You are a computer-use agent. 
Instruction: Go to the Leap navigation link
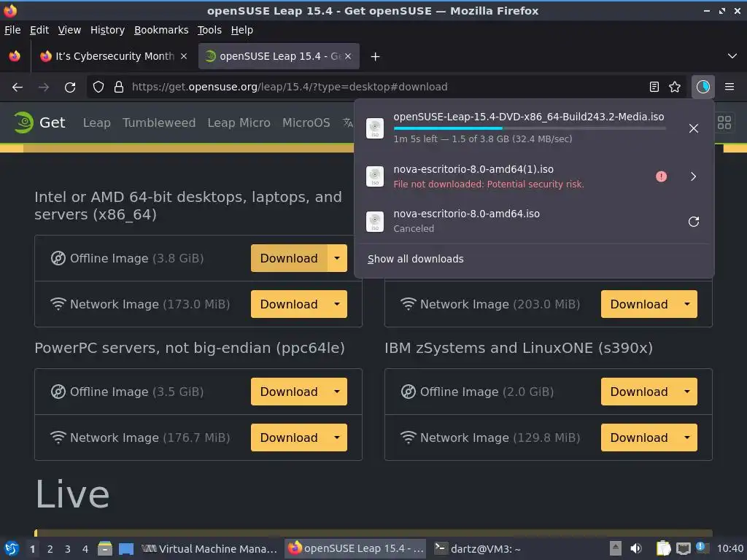(97, 122)
